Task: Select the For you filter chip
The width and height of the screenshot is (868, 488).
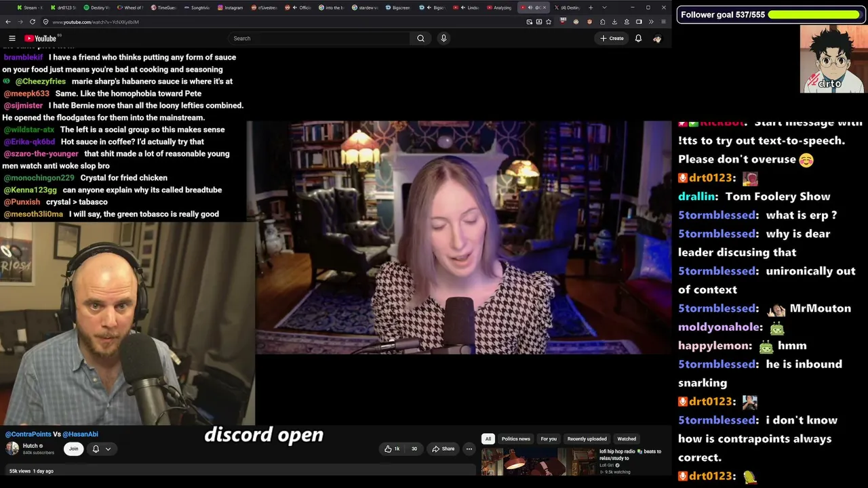Action: coord(549,439)
